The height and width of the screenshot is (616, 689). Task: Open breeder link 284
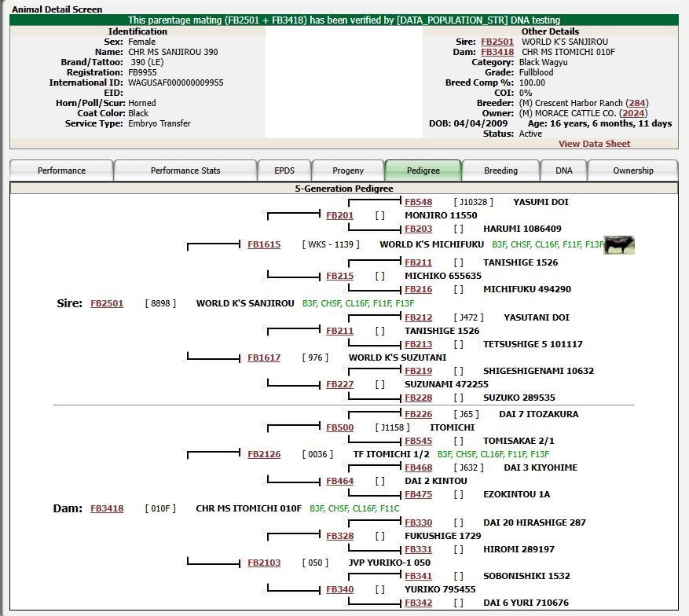pos(637,103)
